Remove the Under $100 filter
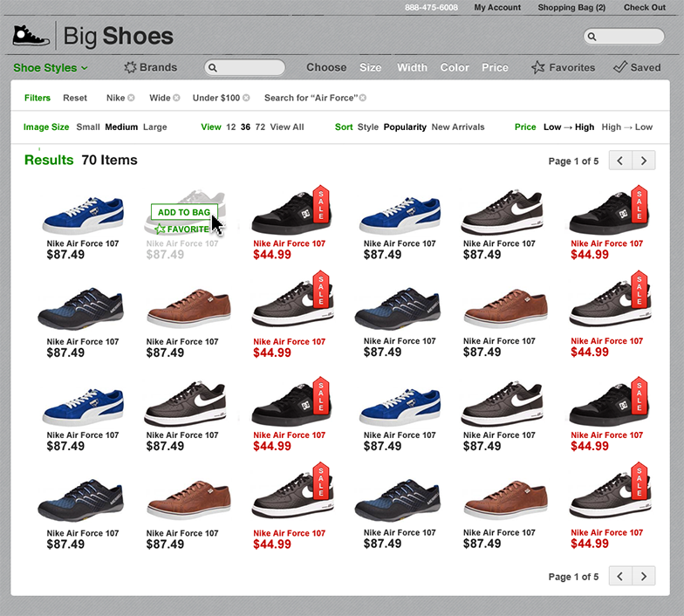This screenshot has width=684, height=616. [x=246, y=98]
